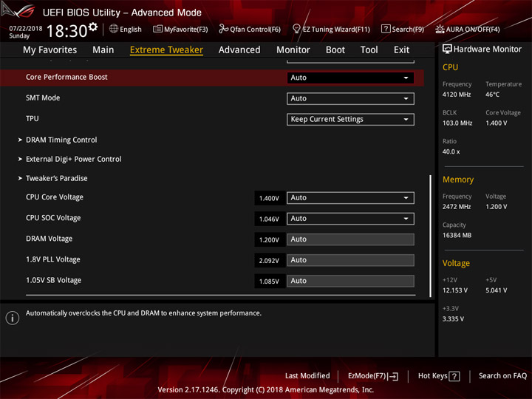Select the DRAM Voltage label
The width and height of the screenshot is (532, 399).
pyautogui.click(x=49, y=239)
